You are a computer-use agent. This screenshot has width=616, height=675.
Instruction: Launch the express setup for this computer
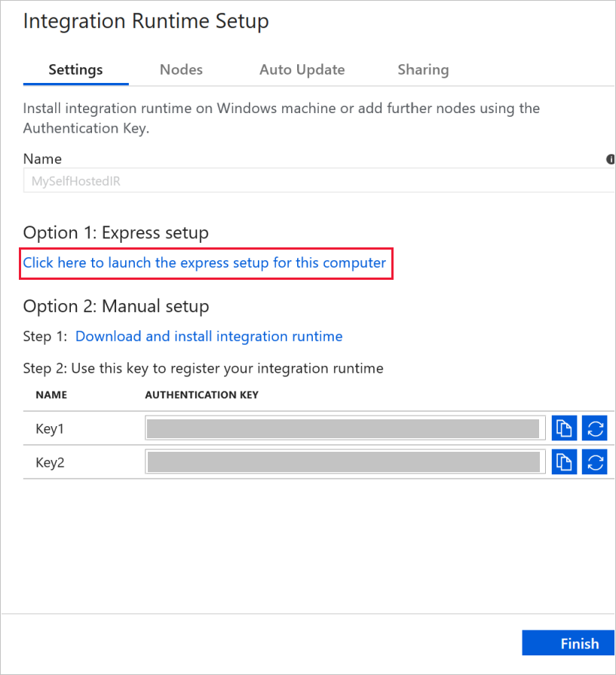[x=204, y=262]
